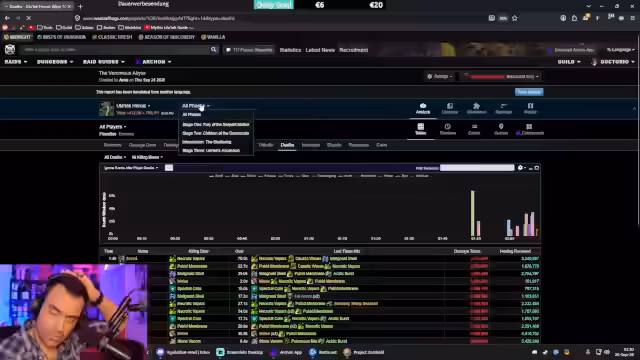Open the All Deaths filter dropdown
640x360 pixels.
pyautogui.click(x=115, y=157)
